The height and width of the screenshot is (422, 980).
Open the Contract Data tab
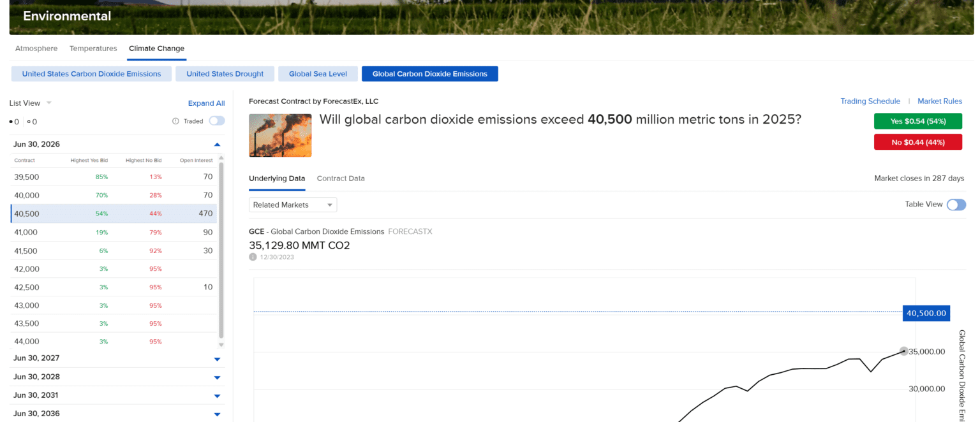(341, 178)
